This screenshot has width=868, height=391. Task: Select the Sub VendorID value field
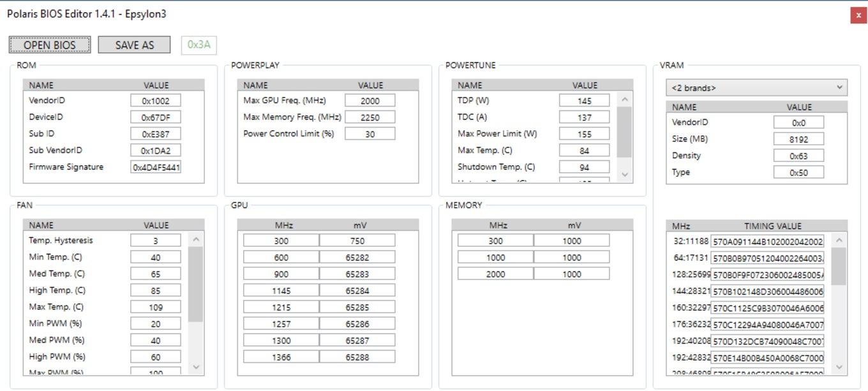click(156, 151)
